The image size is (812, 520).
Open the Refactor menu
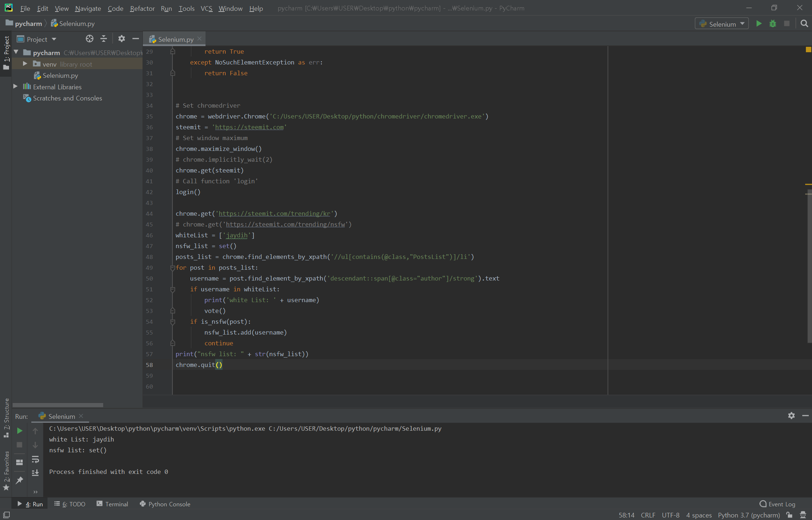[x=142, y=8]
